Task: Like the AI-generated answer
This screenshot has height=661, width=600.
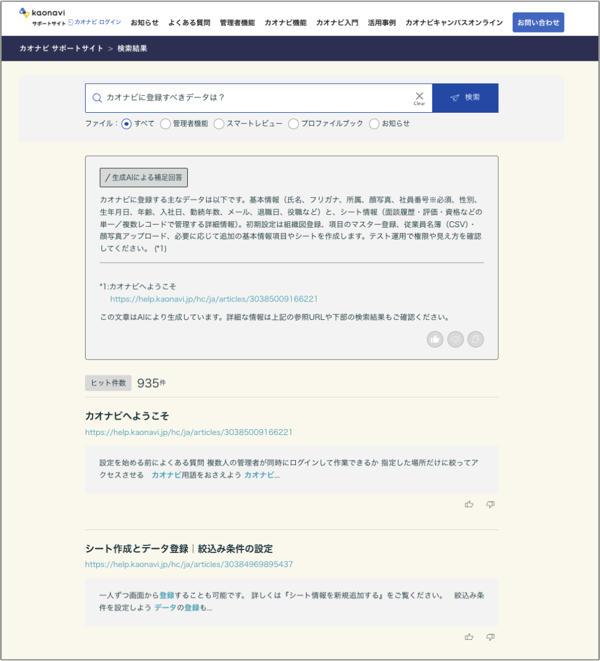Action: (435, 339)
